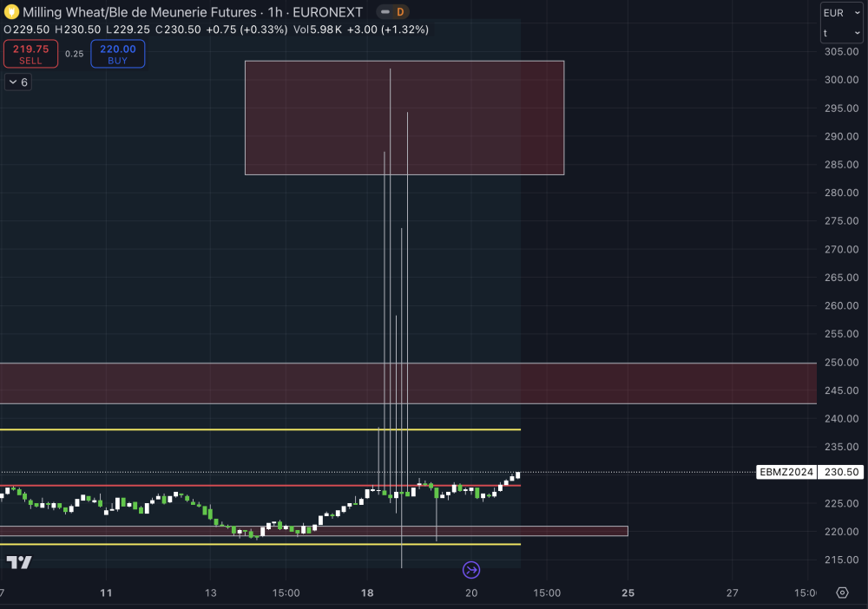Click the 250.00 price scale label
The height and width of the screenshot is (609, 868).
(841, 363)
